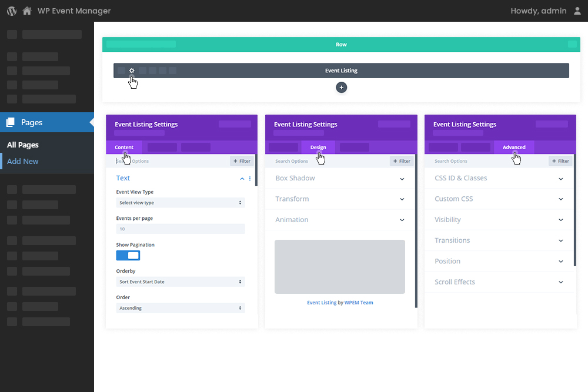Expand the Animation section
This screenshot has height=392, width=588.
[340, 220]
